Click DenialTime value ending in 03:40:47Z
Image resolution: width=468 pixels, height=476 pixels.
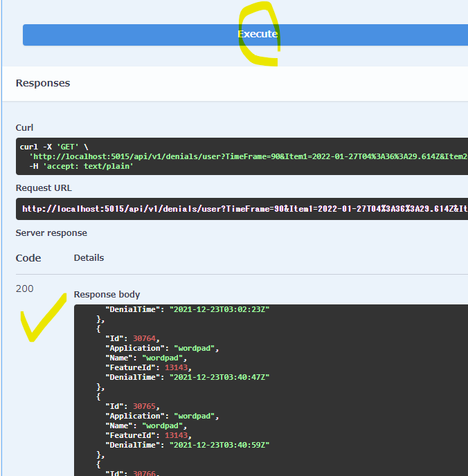(219, 377)
